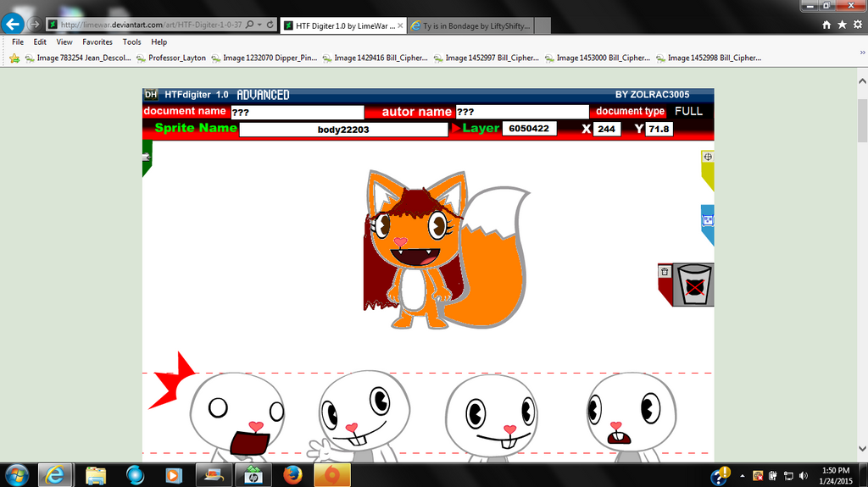868x487 pixels.
Task: Open Image 1453000 Bill_Cipher bookmark
Action: click(598, 58)
